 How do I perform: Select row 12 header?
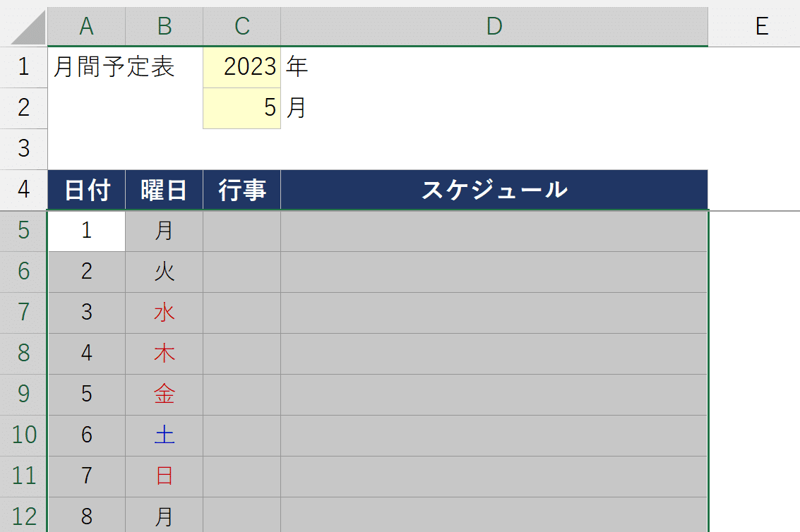(x=24, y=517)
